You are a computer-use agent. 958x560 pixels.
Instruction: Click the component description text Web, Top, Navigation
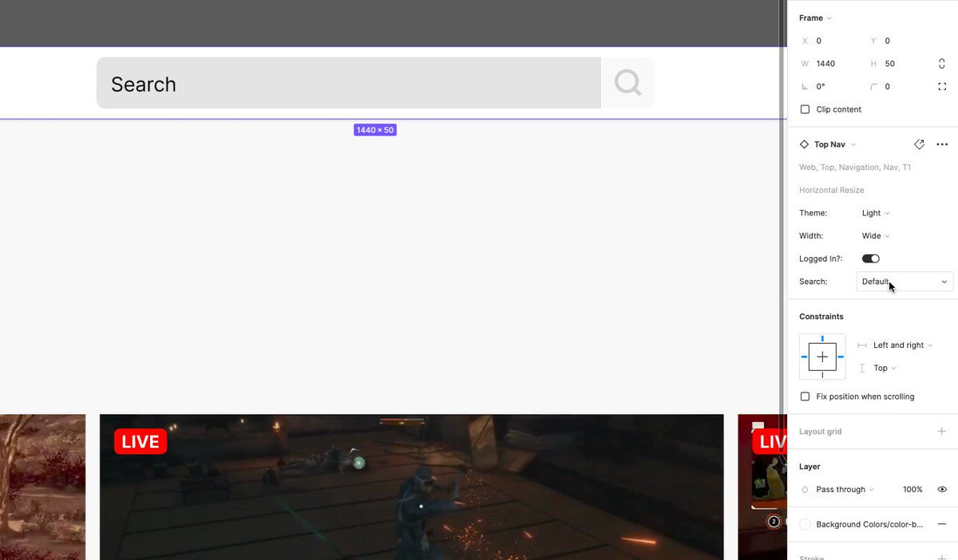click(855, 168)
